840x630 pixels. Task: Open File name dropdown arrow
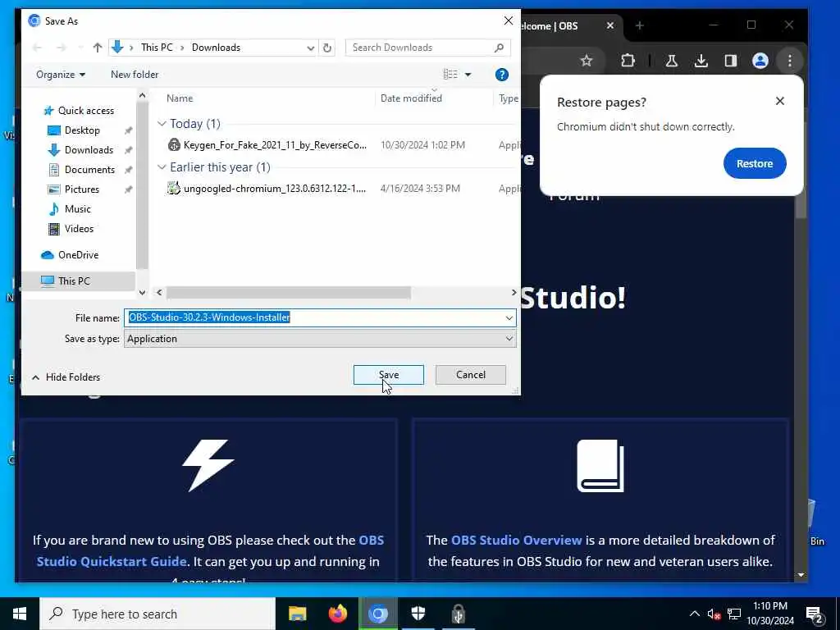(x=509, y=317)
